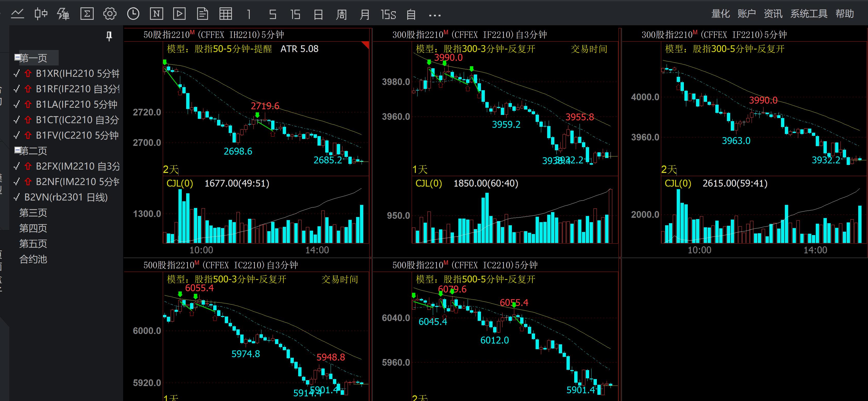
Task: Collapse the 第二页 tree group
Action: [17, 150]
